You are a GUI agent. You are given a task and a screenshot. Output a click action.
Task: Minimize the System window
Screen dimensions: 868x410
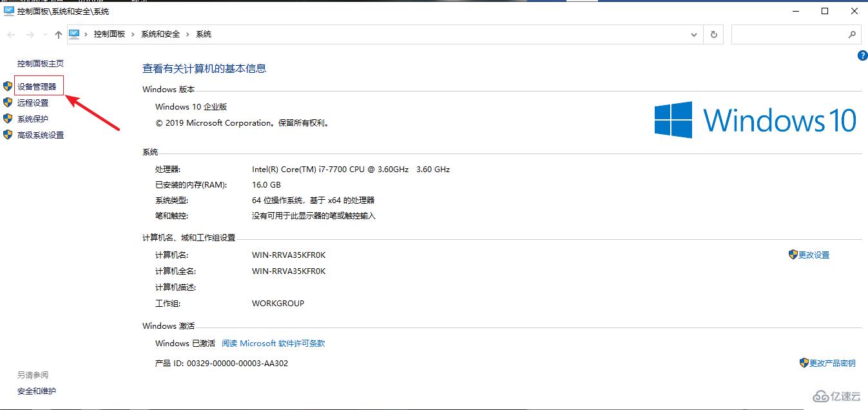795,11
